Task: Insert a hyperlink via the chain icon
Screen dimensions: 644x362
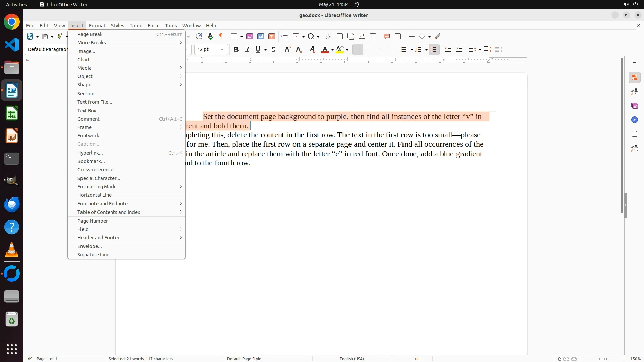Action: tap(329, 36)
